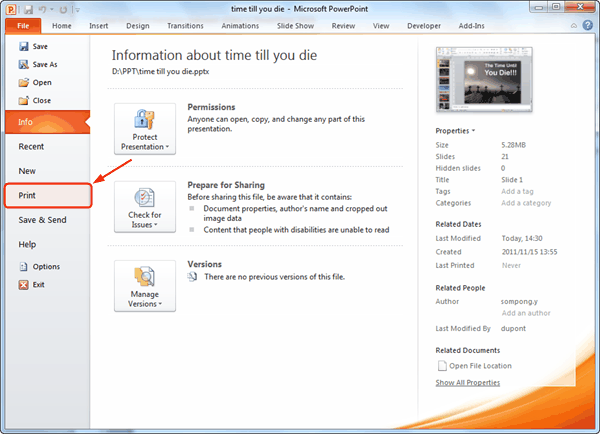Switch to the Slide Show tab

click(x=295, y=26)
